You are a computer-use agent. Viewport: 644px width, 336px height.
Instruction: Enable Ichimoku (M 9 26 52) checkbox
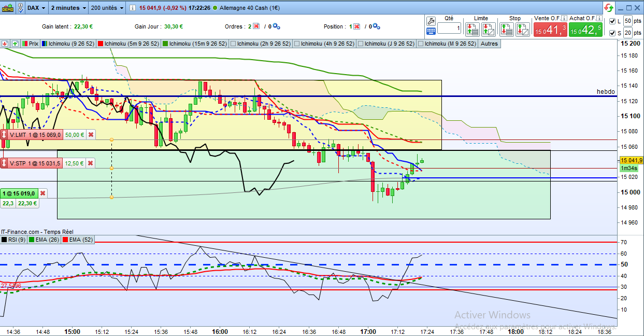coord(420,44)
